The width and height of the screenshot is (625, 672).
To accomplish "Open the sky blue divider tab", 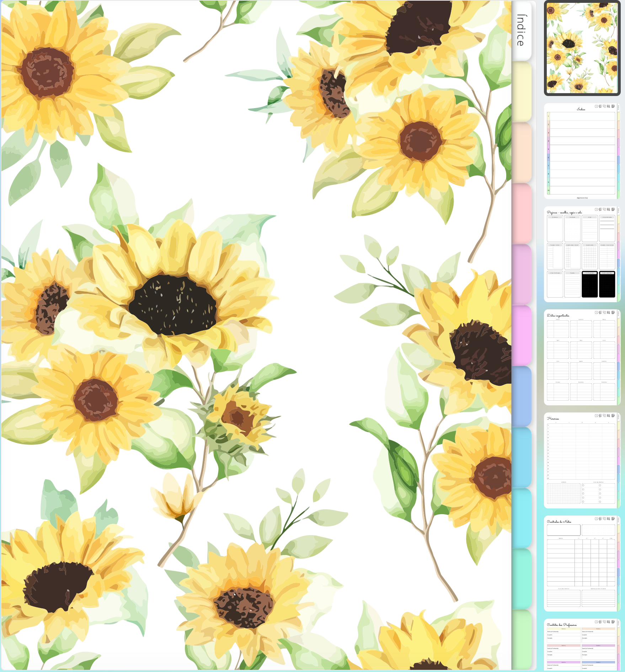I will point(521,457).
